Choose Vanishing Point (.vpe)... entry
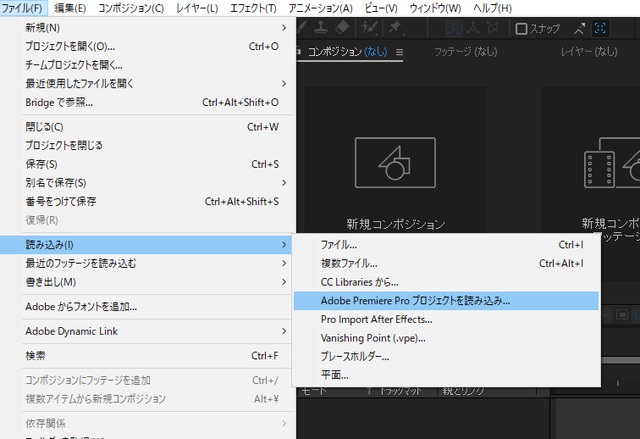 point(446,338)
